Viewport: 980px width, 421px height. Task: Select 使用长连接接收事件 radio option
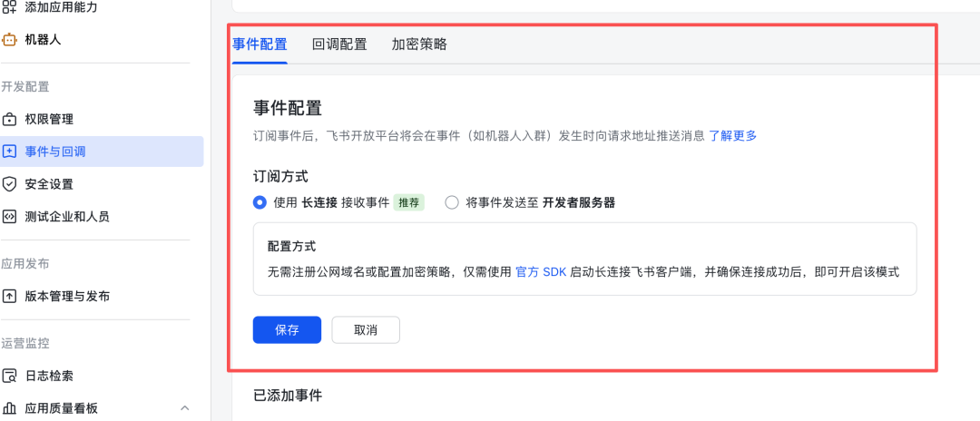click(x=260, y=203)
